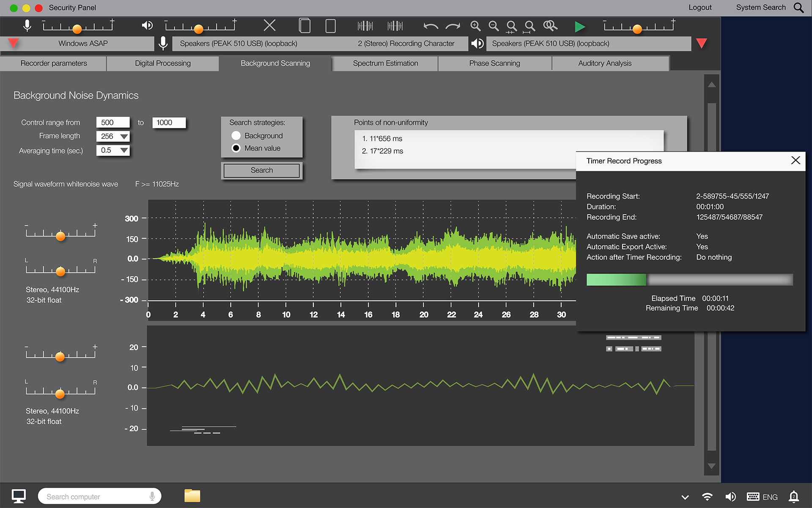Screen dimensions: 812x508
Task: Click the X cut icon in toolbar
Action: click(x=269, y=25)
